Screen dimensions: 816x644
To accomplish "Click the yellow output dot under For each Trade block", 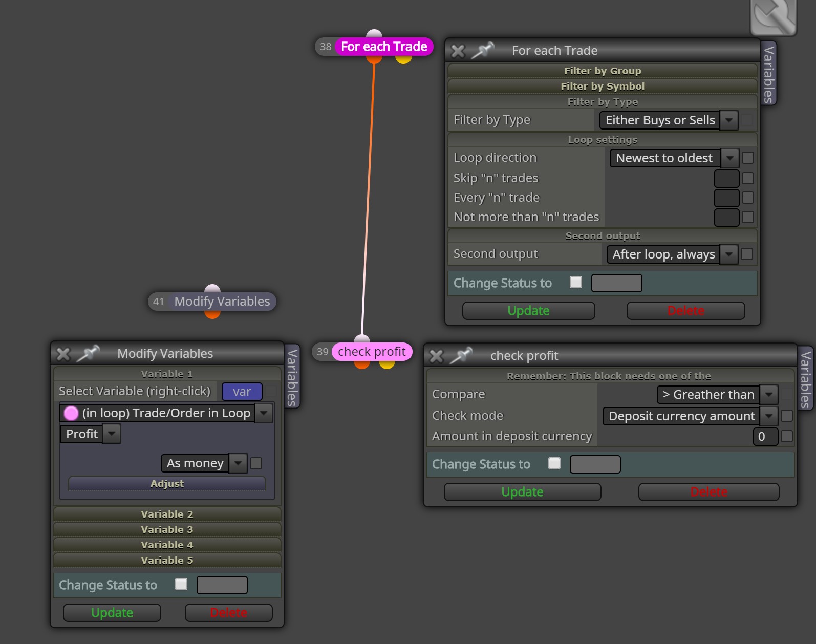I will tap(403, 59).
